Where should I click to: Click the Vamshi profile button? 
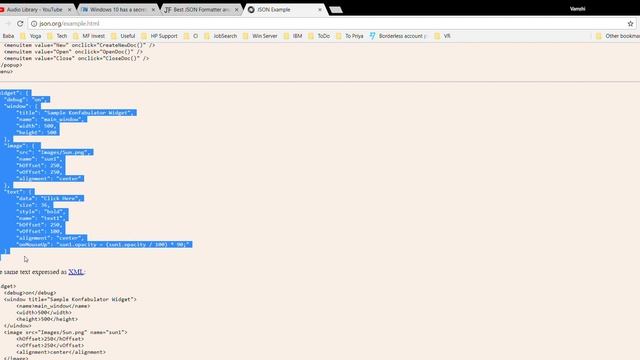pos(577,9)
